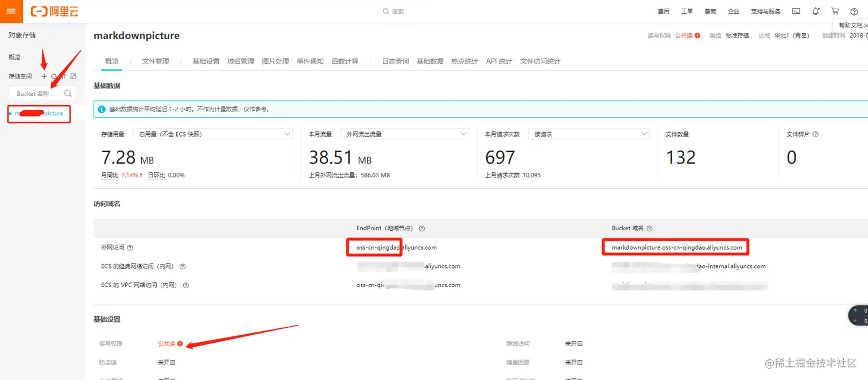This screenshot has height=380, width=868.
Task: Open 工单 in top navigation
Action: click(x=687, y=11)
